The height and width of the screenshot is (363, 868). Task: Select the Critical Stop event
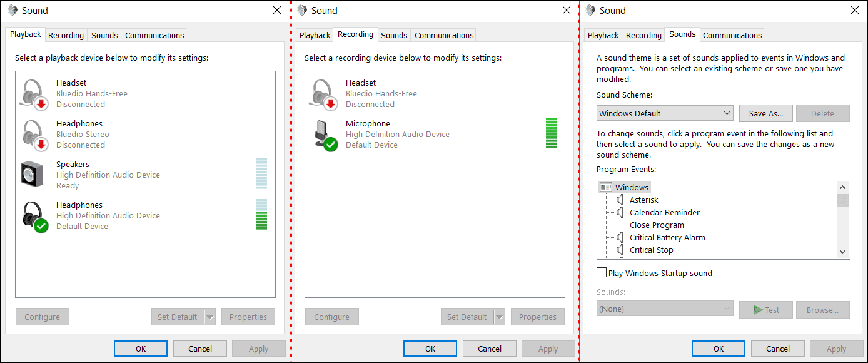(652, 250)
